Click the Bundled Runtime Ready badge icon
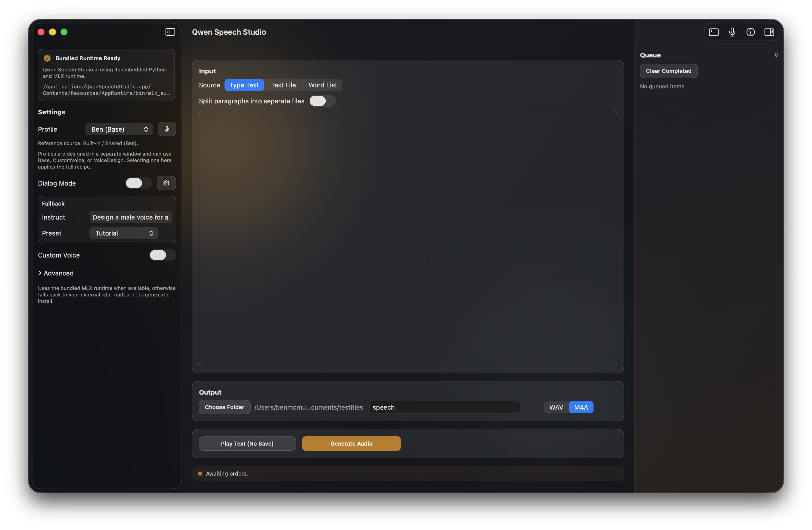The image size is (812, 530). pyautogui.click(x=47, y=58)
